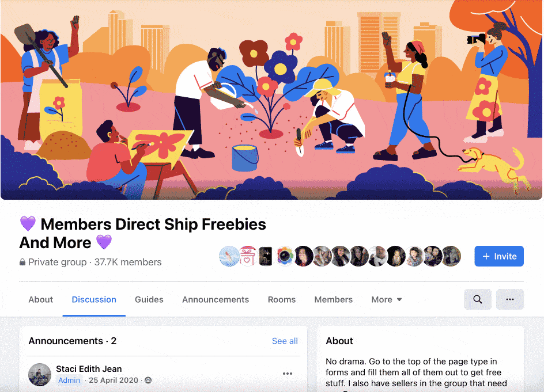Switch to the About tab
The height and width of the screenshot is (392, 544).
coord(40,299)
